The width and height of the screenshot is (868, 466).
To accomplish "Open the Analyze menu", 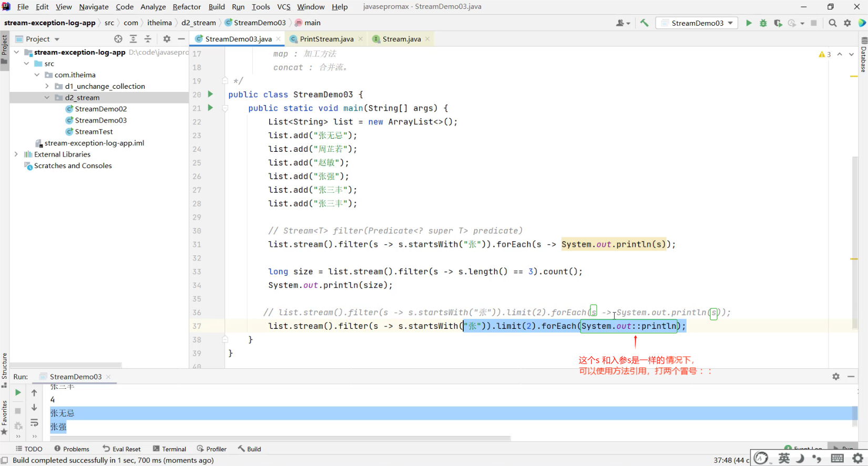I will pos(153,7).
